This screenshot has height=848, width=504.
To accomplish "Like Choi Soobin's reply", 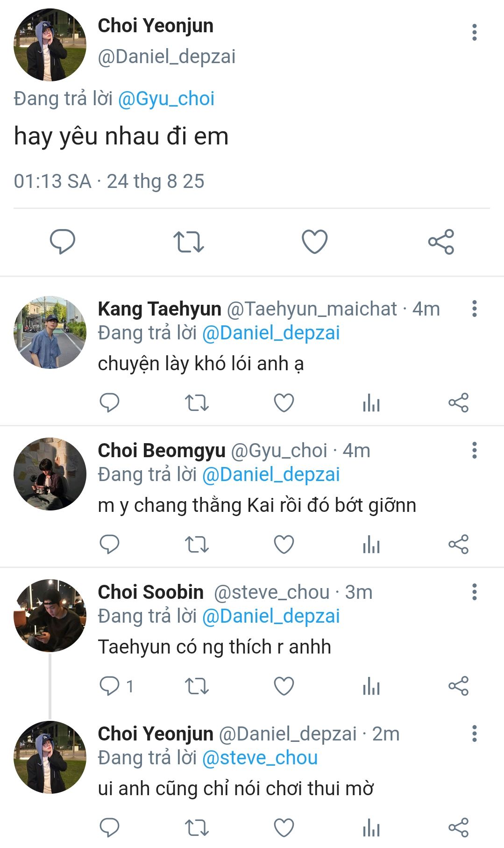I will click(x=284, y=686).
